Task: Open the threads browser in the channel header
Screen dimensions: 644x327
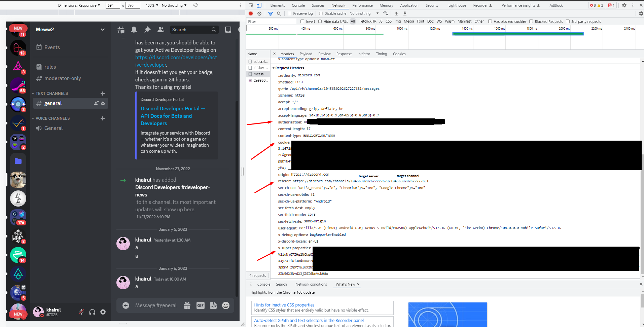Action: 120,30
